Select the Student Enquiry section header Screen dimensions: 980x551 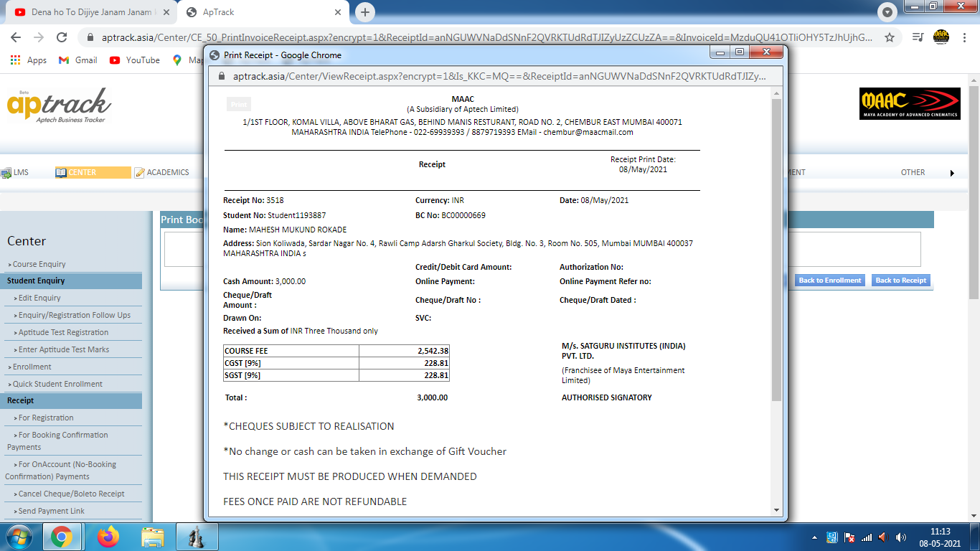(71, 281)
